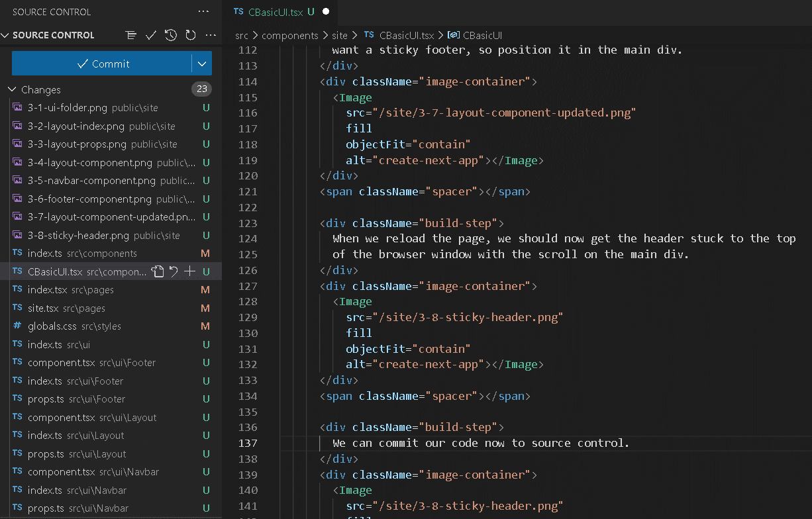This screenshot has width=812, height=519.
Task: Open the Commit button dropdown arrow
Action: (x=202, y=64)
